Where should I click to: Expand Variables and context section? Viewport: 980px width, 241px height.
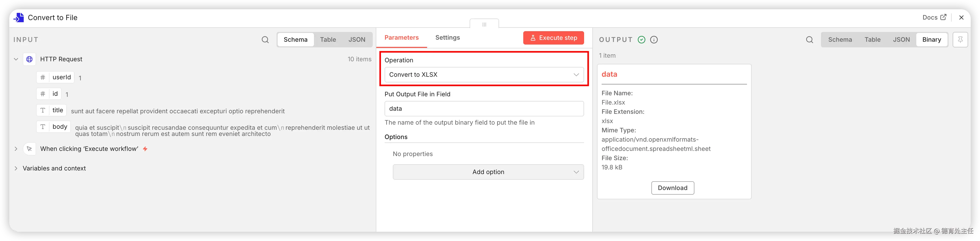pyautogui.click(x=16, y=168)
